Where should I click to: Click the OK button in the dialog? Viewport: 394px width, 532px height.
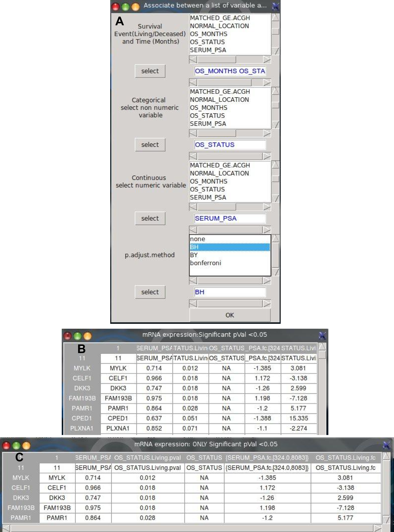coord(230,315)
